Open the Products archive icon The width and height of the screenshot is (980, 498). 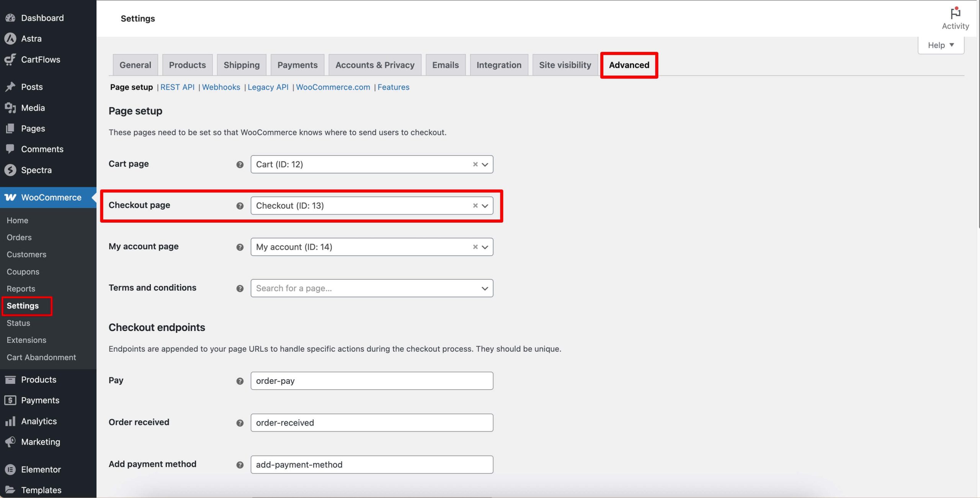(x=10, y=380)
